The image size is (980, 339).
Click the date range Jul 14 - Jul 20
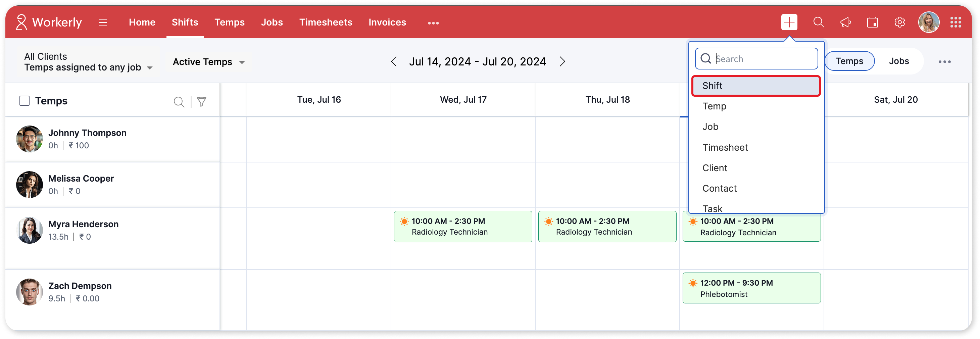pyautogui.click(x=478, y=61)
